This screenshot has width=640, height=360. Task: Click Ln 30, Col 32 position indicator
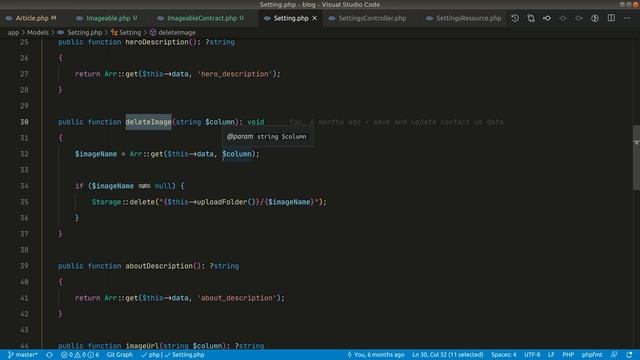pos(447,355)
